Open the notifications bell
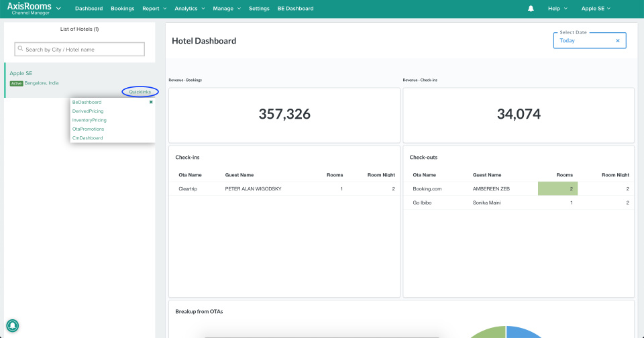This screenshot has width=644, height=338. pos(531,9)
